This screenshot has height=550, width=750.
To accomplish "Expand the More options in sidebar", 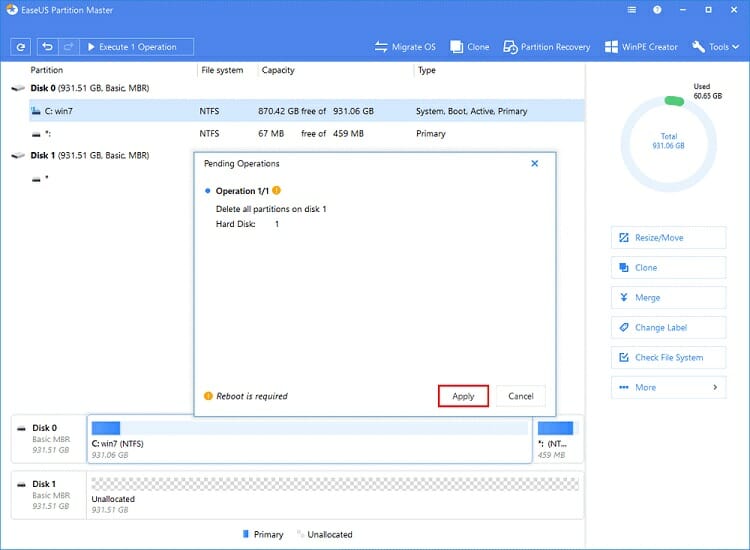I will 668,387.
